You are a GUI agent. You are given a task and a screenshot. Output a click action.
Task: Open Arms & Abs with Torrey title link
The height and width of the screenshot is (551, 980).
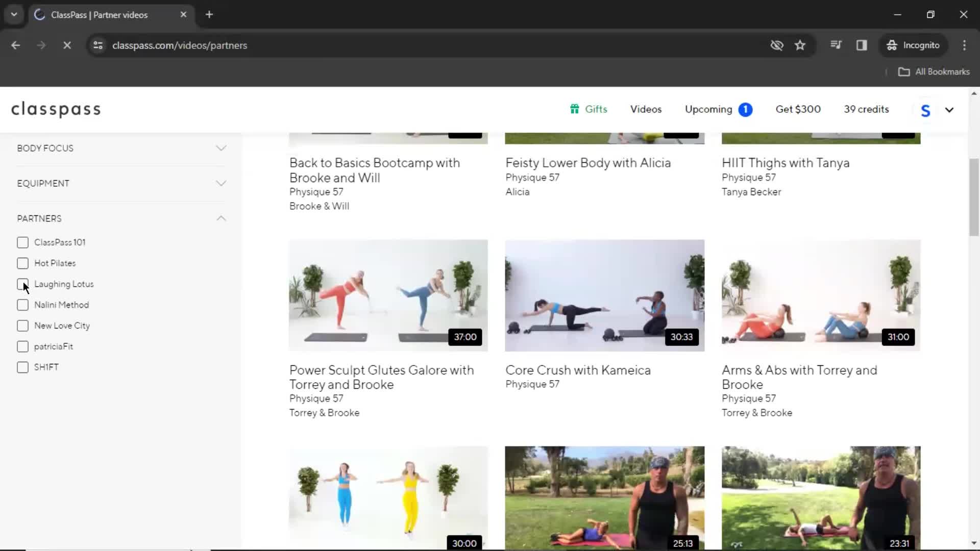pos(799,378)
